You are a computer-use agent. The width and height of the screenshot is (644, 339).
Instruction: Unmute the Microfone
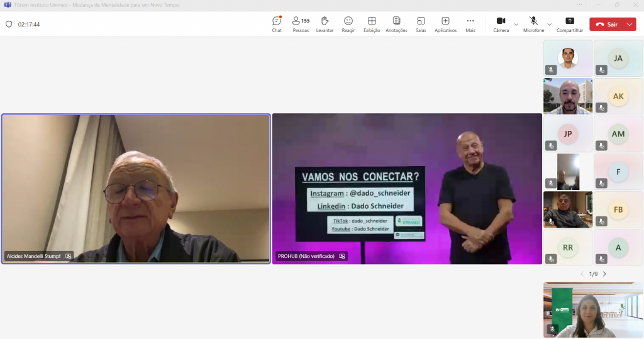(533, 25)
